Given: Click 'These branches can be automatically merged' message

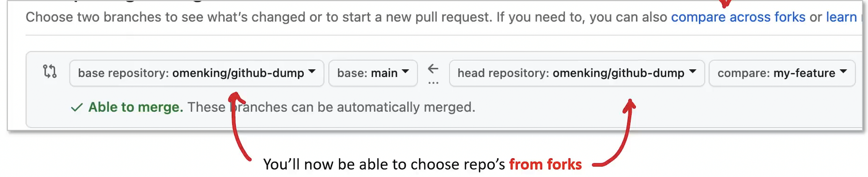Looking at the screenshot, I should [331, 107].
